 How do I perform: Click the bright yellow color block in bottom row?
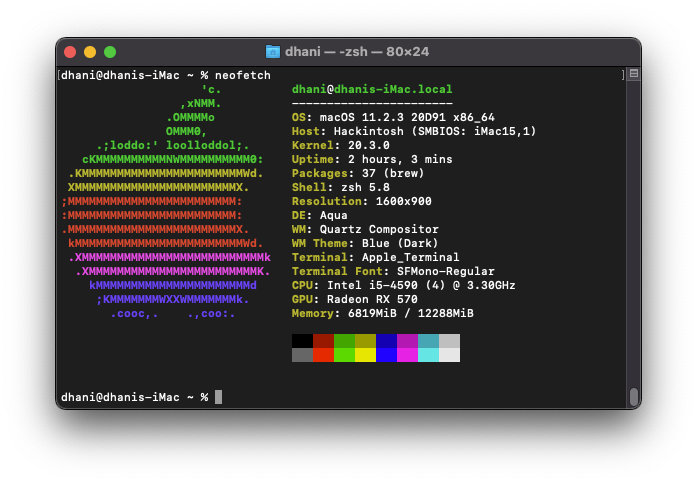365,355
